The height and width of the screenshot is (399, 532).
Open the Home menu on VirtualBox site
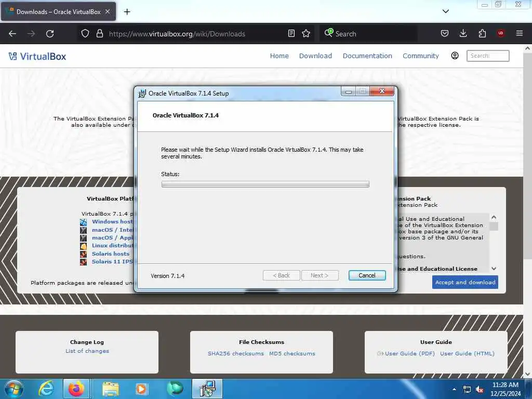coord(279,56)
